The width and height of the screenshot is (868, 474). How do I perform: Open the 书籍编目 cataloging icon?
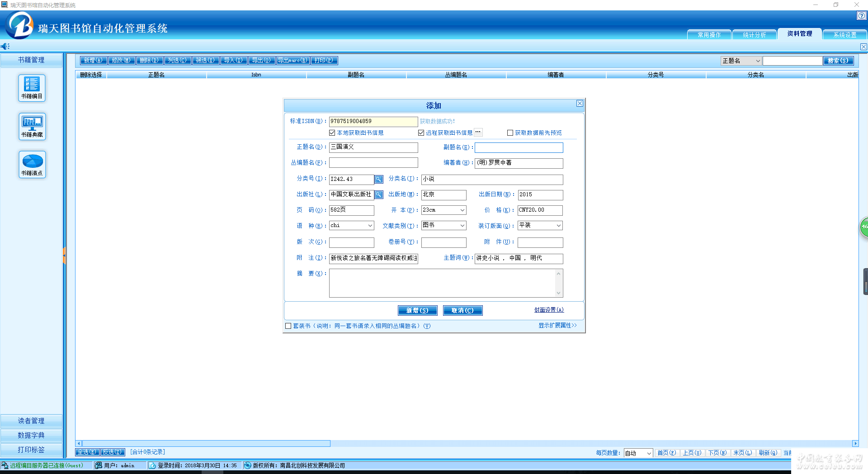click(32, 87)
